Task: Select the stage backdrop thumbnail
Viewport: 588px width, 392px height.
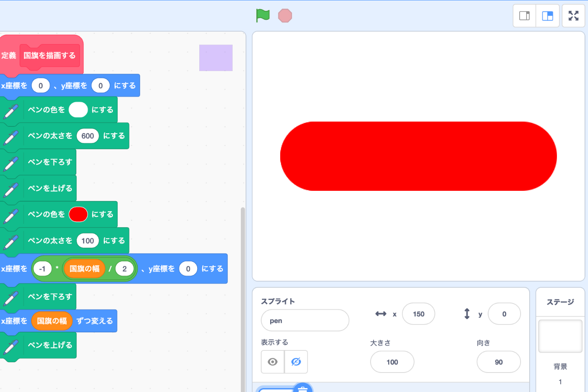Action: [560, 336]
